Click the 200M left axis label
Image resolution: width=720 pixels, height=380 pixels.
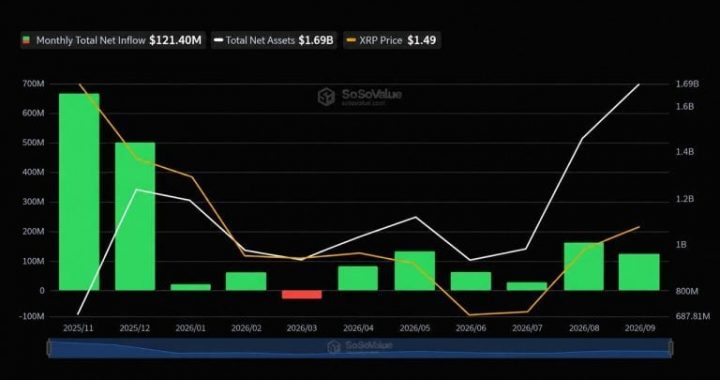click(x=33, y=232)
